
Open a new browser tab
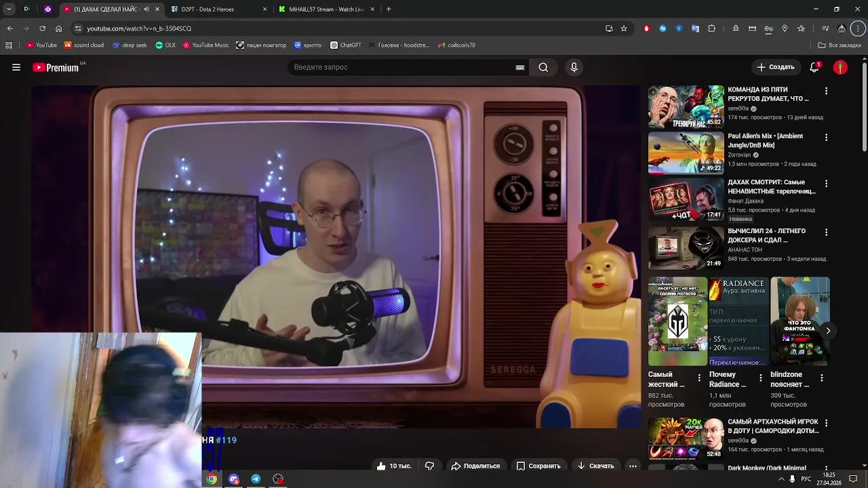(389, 9)
